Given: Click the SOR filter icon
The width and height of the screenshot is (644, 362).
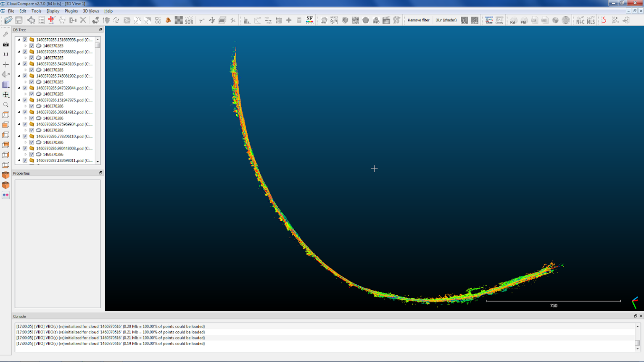Looking at the screenshot, I should (189, 20).
